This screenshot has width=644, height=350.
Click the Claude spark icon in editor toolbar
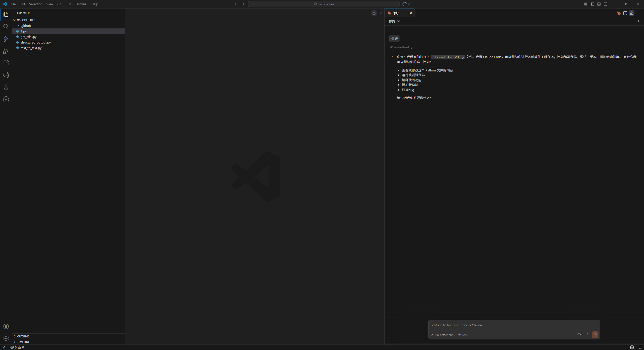(x=619, y=13)
